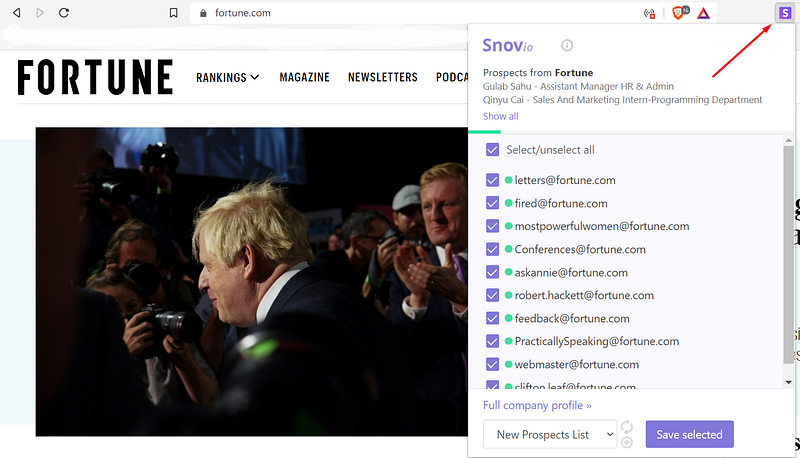The image size is (800, 458).
Task: Click the browser back arrow
Action: [16, 13]
